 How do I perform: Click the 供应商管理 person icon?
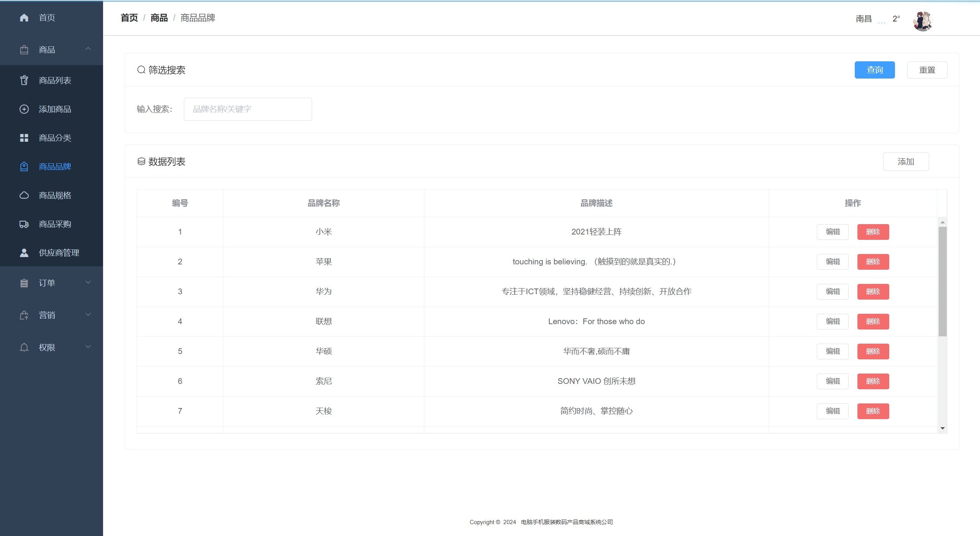tap(24, 253)
